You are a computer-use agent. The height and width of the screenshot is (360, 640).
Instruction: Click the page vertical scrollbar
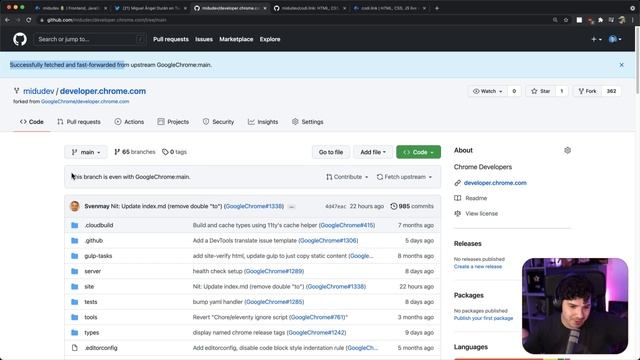point(637,59)
